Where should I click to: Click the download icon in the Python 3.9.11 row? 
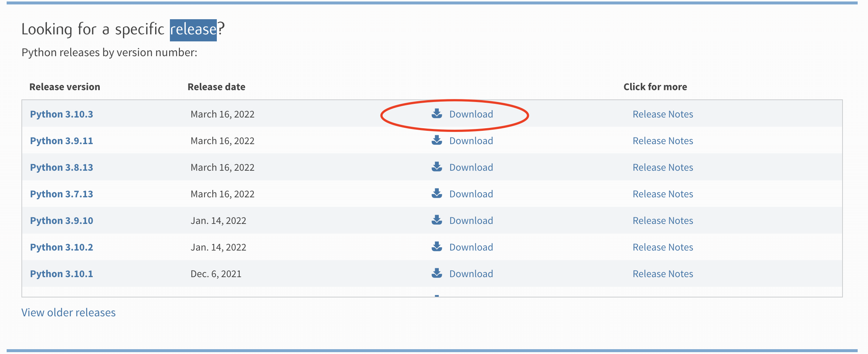(x=437, y=140)
